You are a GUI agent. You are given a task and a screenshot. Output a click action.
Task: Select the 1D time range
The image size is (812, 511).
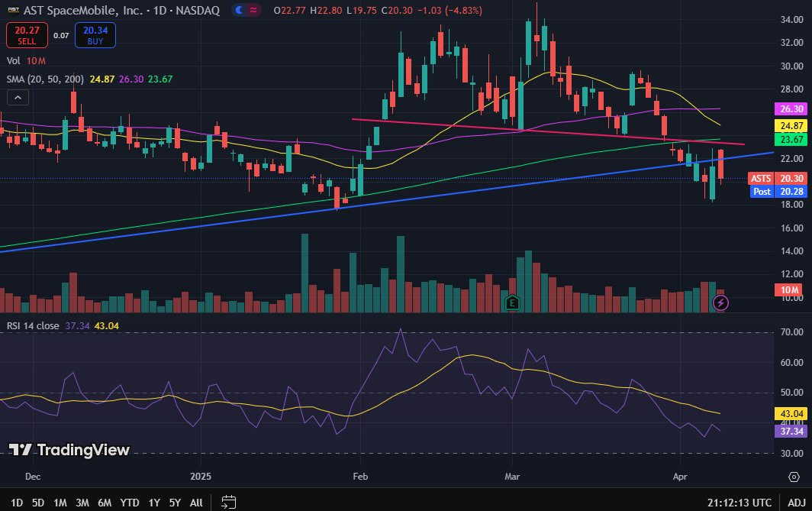tap(17, 502)
